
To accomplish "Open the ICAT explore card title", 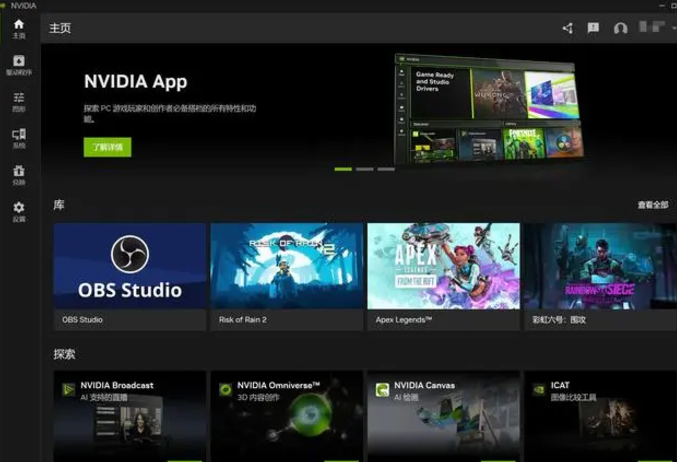I will [x=560, y=385].
